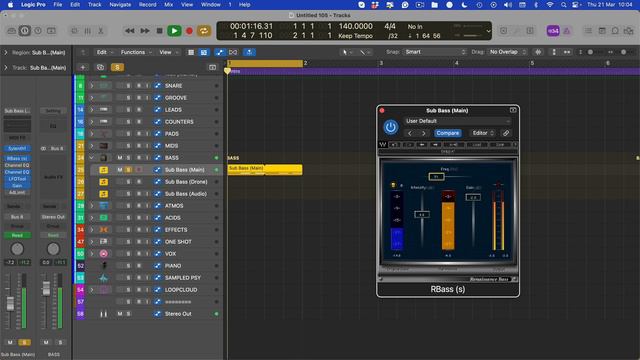640x360 pixels.
Task: Expand the Track inspector disclosure arrow
Action: click(6, 68)
